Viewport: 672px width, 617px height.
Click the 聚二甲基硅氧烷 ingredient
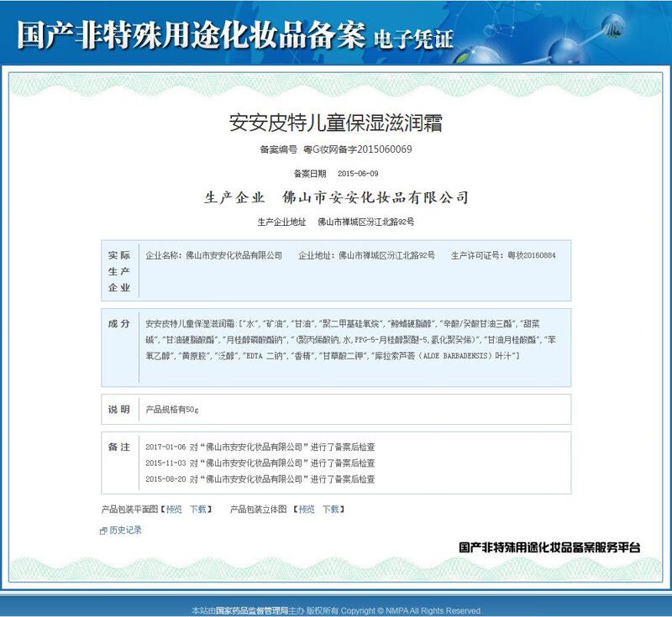coord(349,324)
